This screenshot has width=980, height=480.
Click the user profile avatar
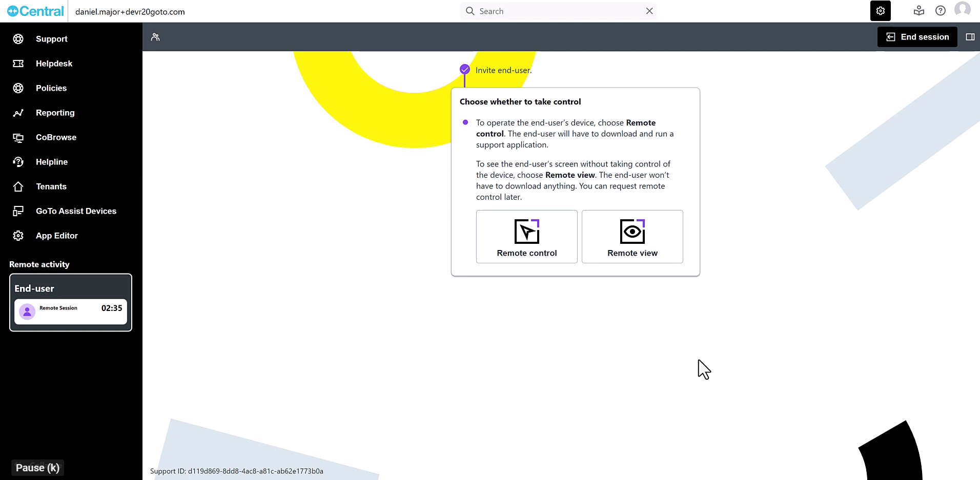coord(962,10)
